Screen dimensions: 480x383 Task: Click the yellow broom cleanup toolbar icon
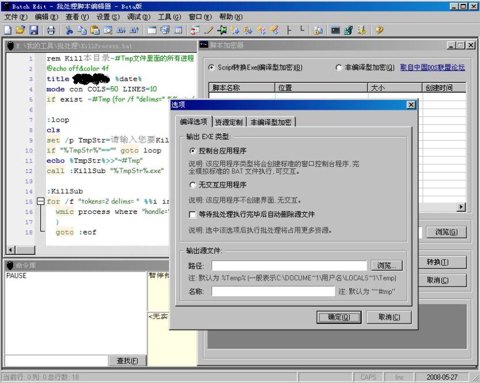pyautogui.click(x=362, y=30)
